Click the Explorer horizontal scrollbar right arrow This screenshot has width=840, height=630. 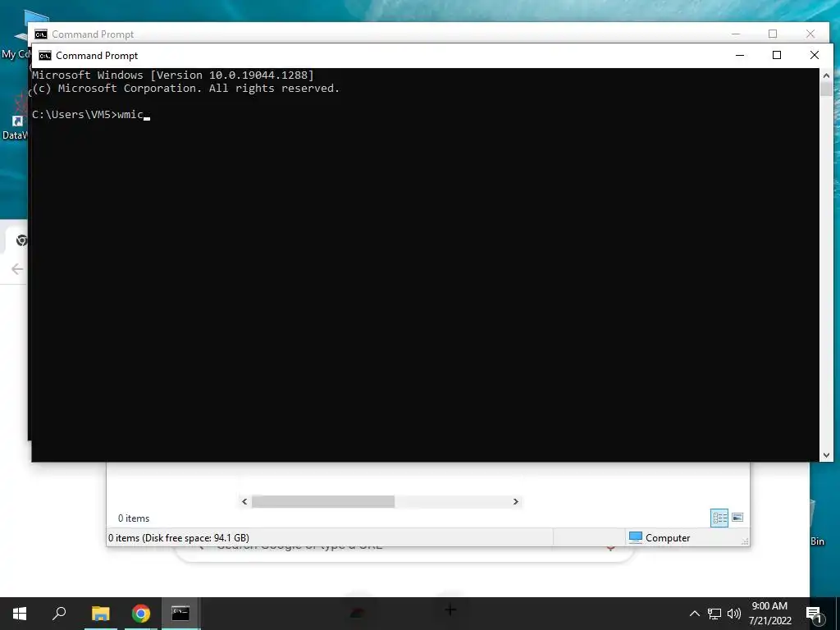515,501
